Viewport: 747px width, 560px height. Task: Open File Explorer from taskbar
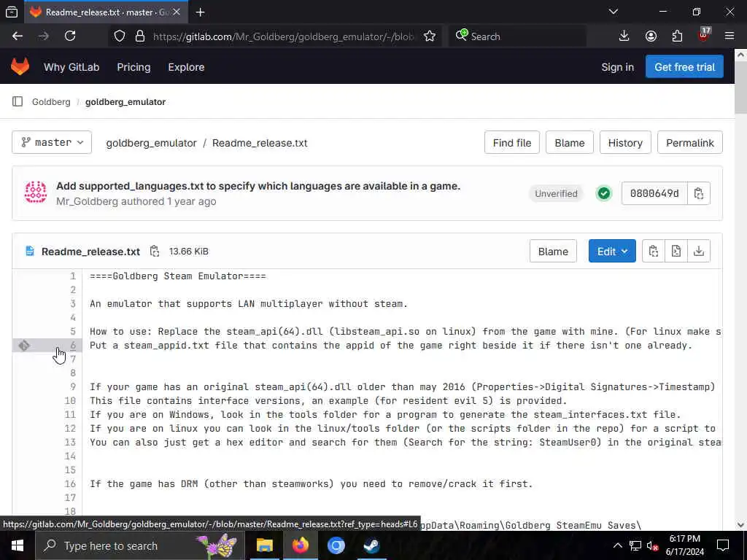tap(264, 545)
